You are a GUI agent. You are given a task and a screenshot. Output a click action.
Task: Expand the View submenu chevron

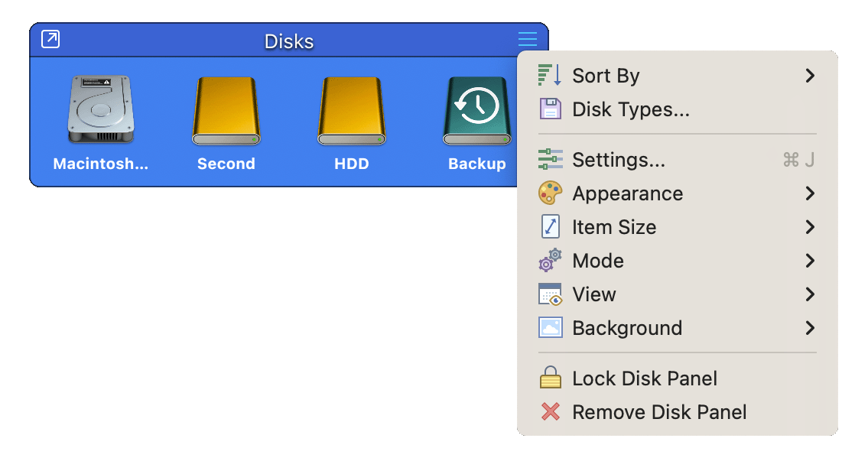[810, 294]
